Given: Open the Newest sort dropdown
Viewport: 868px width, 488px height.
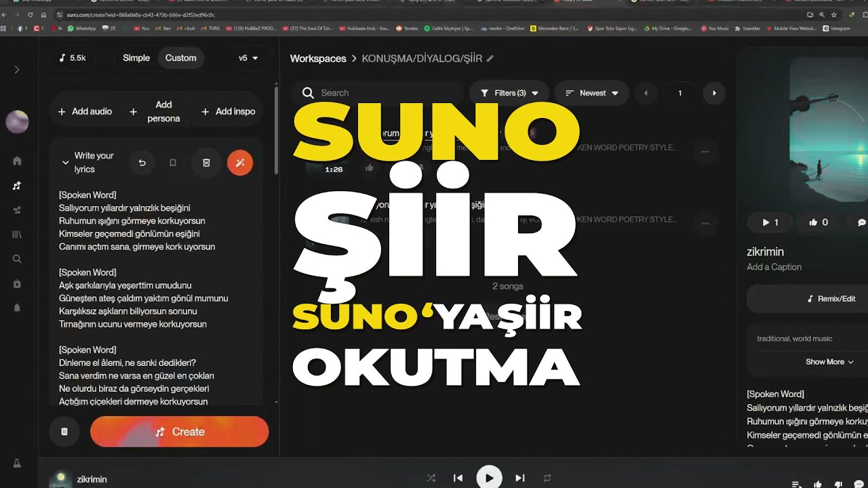Looking at the screenshot, I should pos(592,93).
